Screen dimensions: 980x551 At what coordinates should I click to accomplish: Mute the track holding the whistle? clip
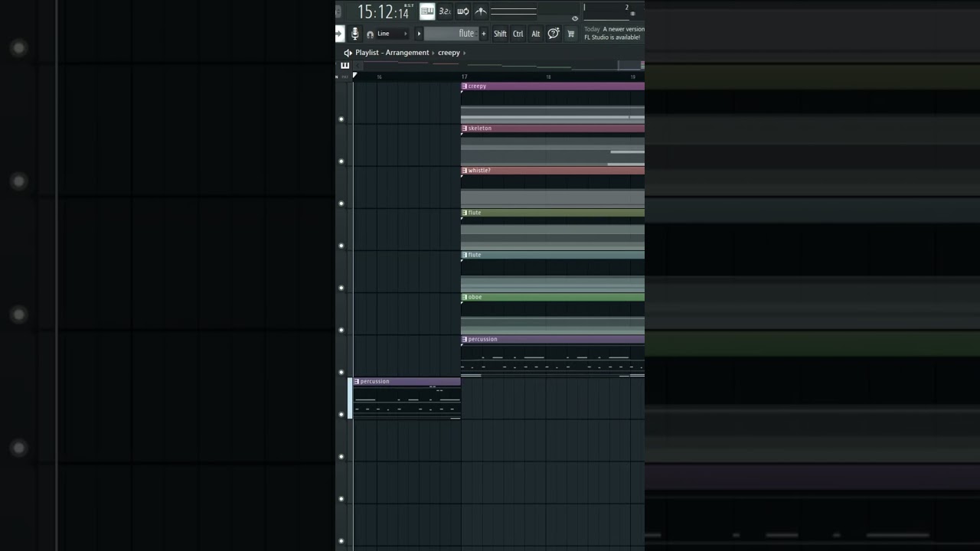pos(341,204)
